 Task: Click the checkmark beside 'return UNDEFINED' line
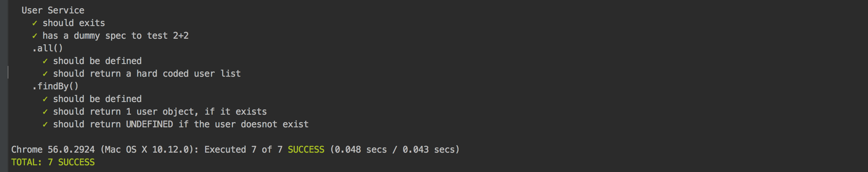[45, 124]
